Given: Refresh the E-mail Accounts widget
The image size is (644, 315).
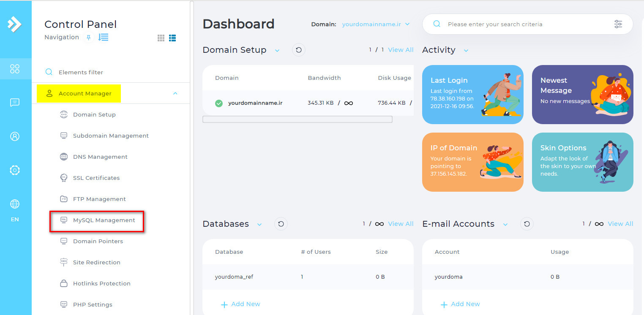Looking at the screenshot, I should [x=527, y=224].
